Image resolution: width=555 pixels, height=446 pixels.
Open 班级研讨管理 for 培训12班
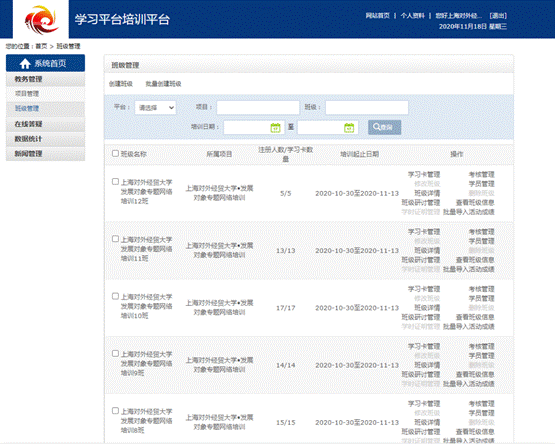tap(421, 202)
